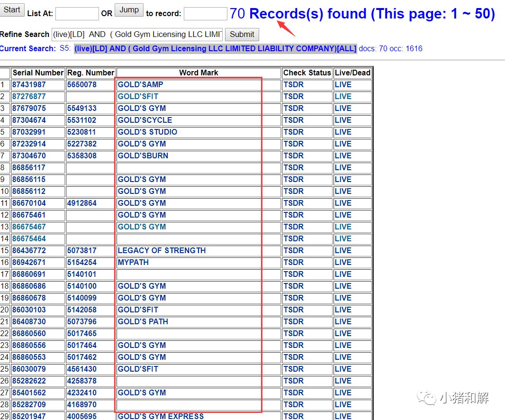Open registration number 4912864

pyautogui.click(x=82, y=203)
